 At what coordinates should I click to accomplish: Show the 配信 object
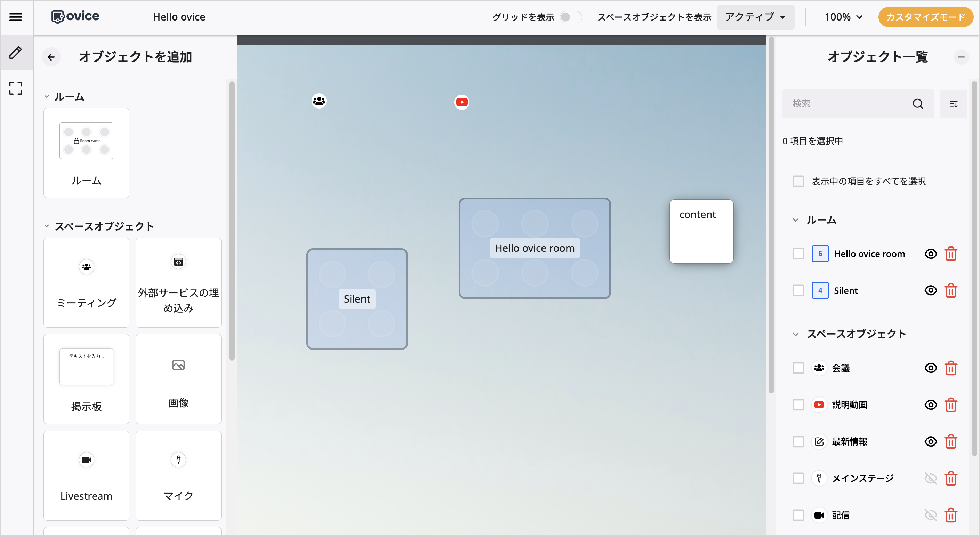[x=931, y=515]
